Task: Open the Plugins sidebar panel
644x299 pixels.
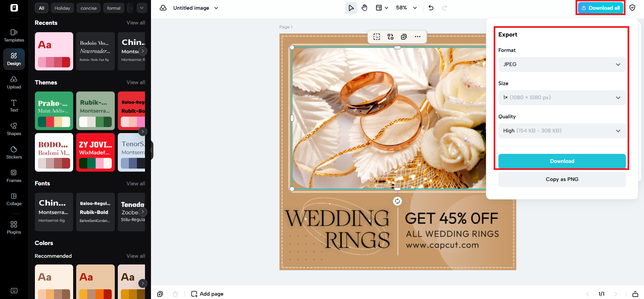Action: coord(14,228)
